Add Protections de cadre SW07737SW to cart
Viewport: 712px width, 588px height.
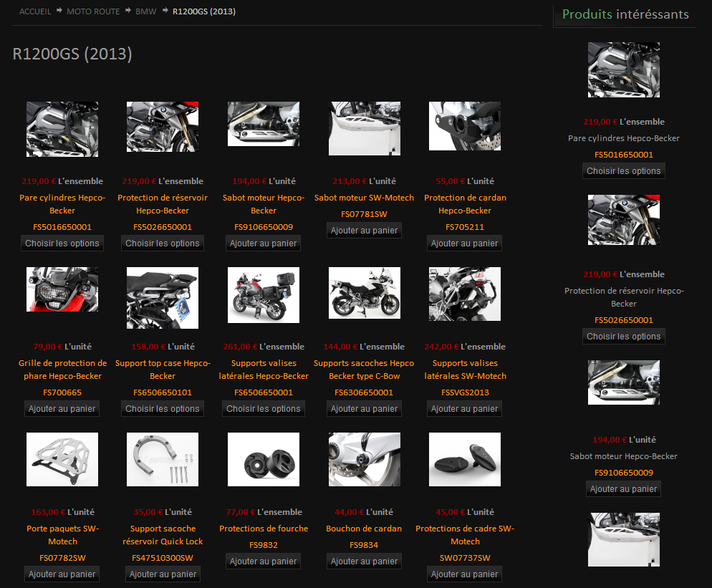(465, 574)
